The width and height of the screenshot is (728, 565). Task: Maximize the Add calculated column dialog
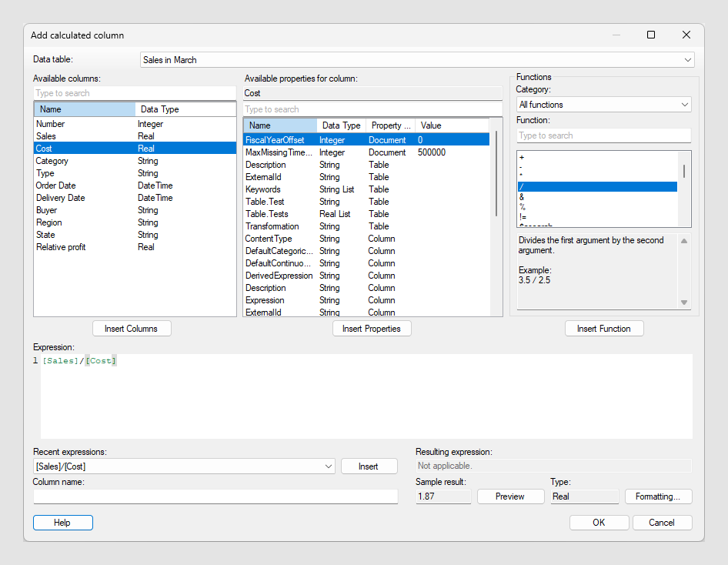click(x=651, y=35)
